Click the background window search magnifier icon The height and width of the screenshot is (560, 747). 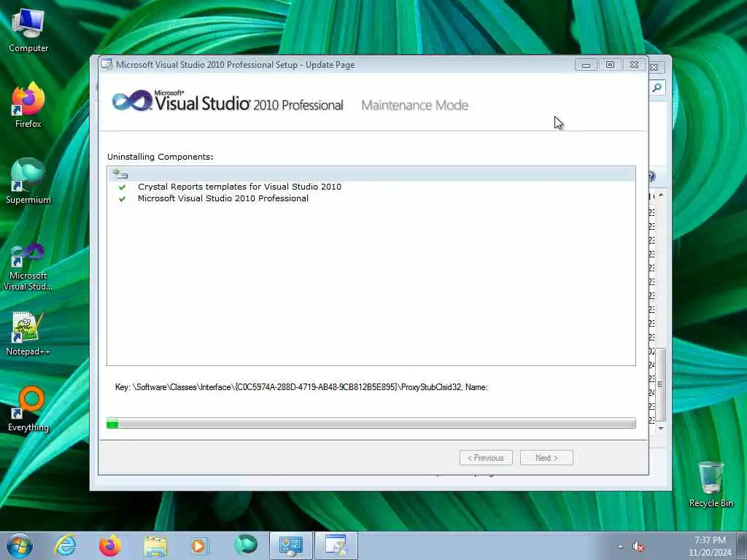click(x=657, y=87)
